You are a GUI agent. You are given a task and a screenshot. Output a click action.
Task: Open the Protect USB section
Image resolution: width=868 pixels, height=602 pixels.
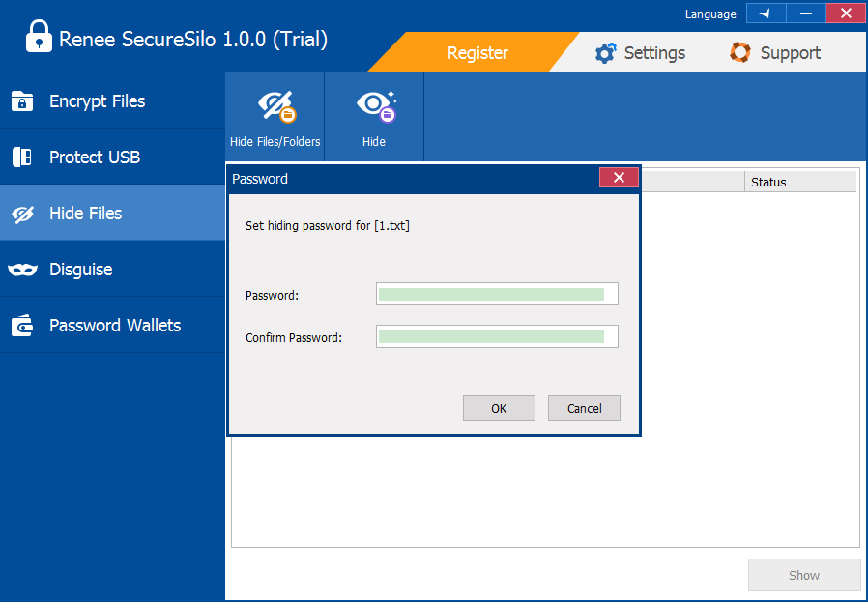click(x=112, y=157)
